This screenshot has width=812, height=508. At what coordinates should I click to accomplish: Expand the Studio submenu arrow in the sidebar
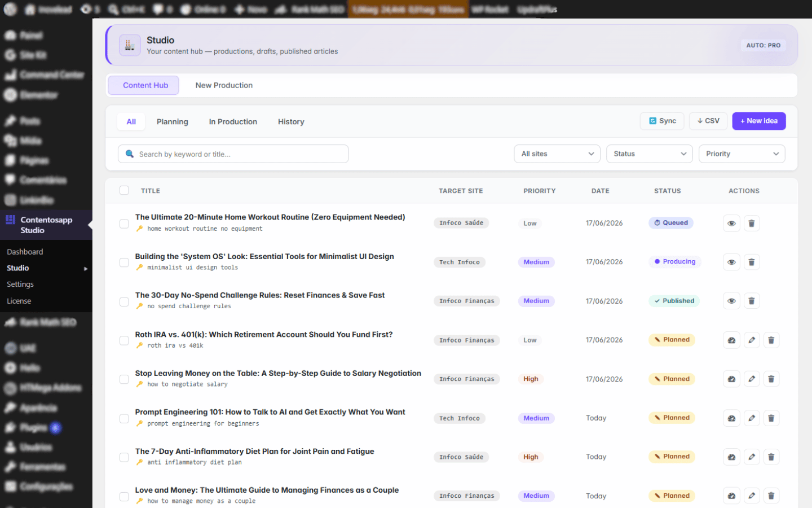click(86, 269)
